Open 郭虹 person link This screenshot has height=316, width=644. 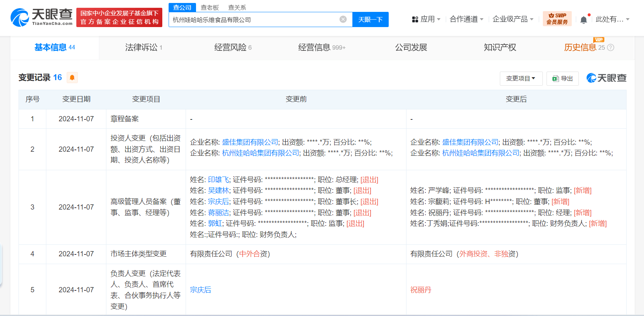click(215, 223)
